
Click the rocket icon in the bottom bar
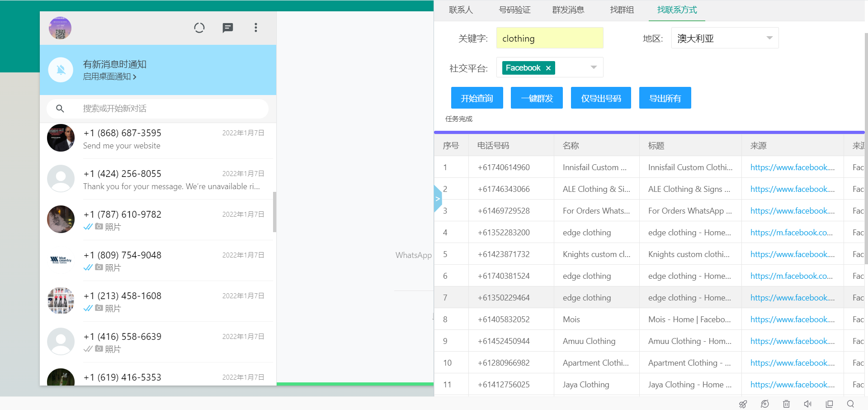click(x=743, y=404)
